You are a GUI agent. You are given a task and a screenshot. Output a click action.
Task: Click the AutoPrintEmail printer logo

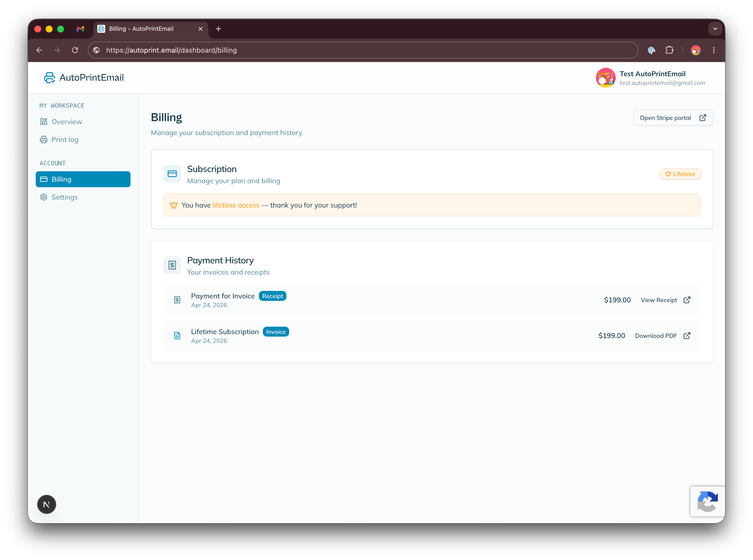pos(49,78)
